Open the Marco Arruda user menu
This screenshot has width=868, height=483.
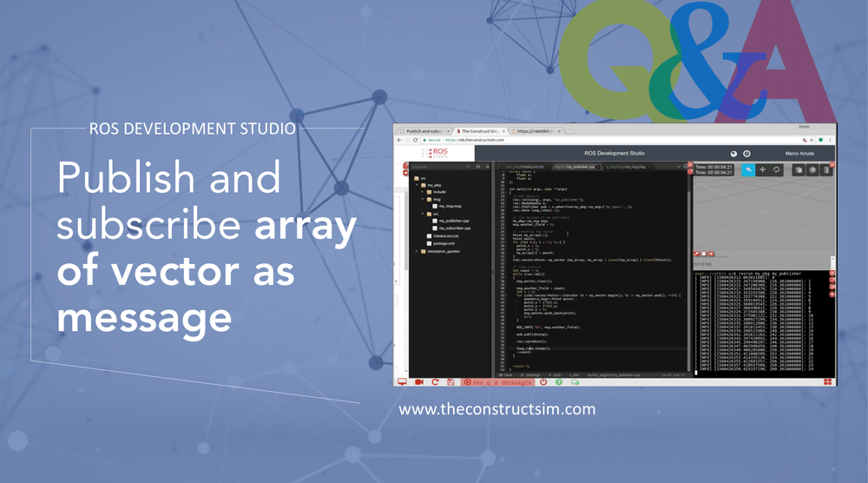[799, 154]
